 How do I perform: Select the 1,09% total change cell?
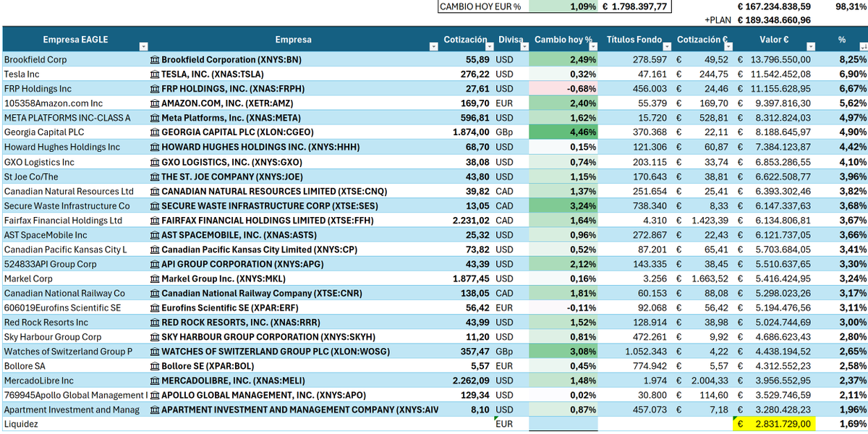(x=564, y=7)
